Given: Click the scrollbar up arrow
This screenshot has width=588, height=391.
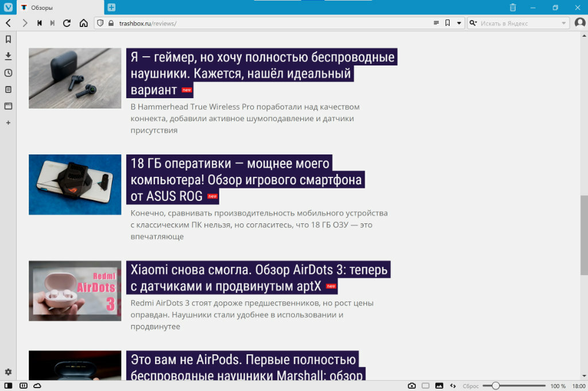Looking at the screenshot, I should [x=584, y=36].
